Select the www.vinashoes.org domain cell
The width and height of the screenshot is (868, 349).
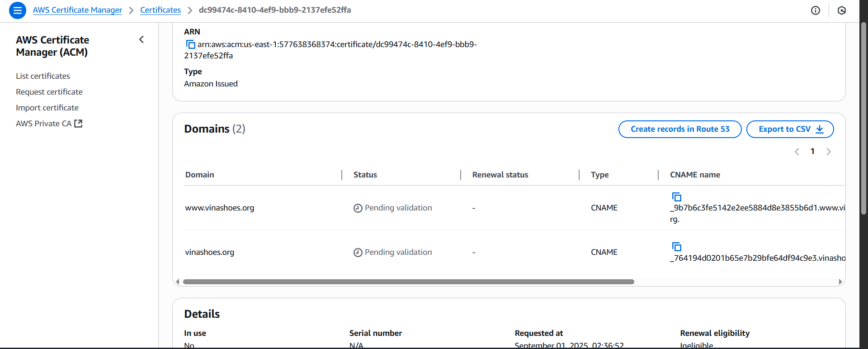pyautogui.click(x=220, y=208)
